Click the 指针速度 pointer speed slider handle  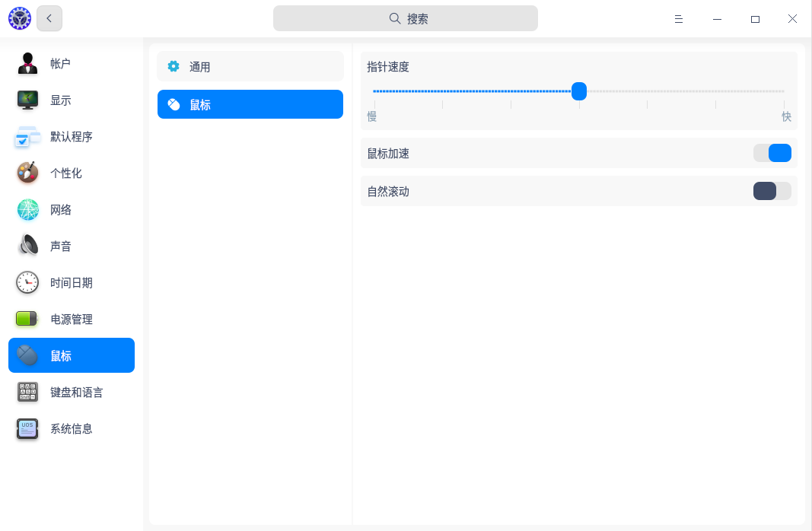(579, 91)
